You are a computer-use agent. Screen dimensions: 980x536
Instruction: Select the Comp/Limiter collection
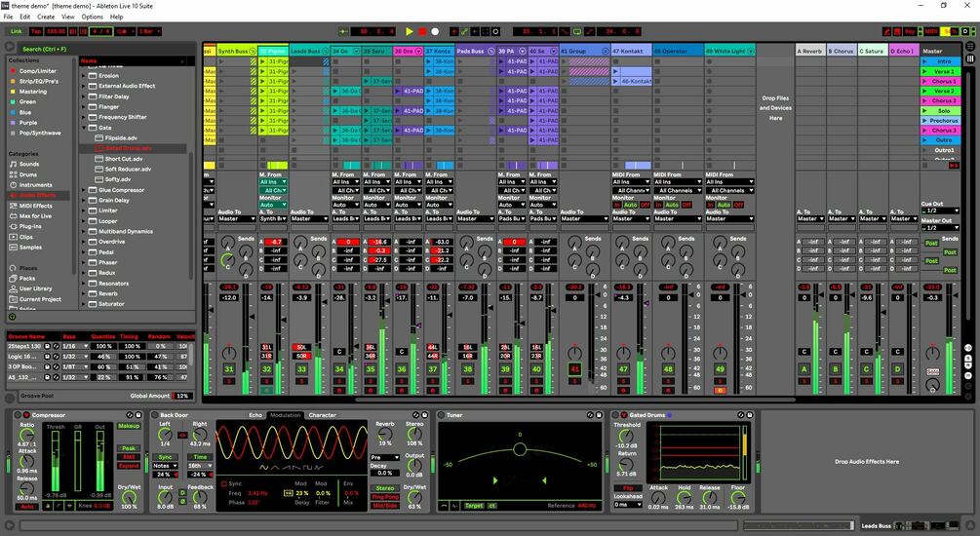click(x=37, y=71)
